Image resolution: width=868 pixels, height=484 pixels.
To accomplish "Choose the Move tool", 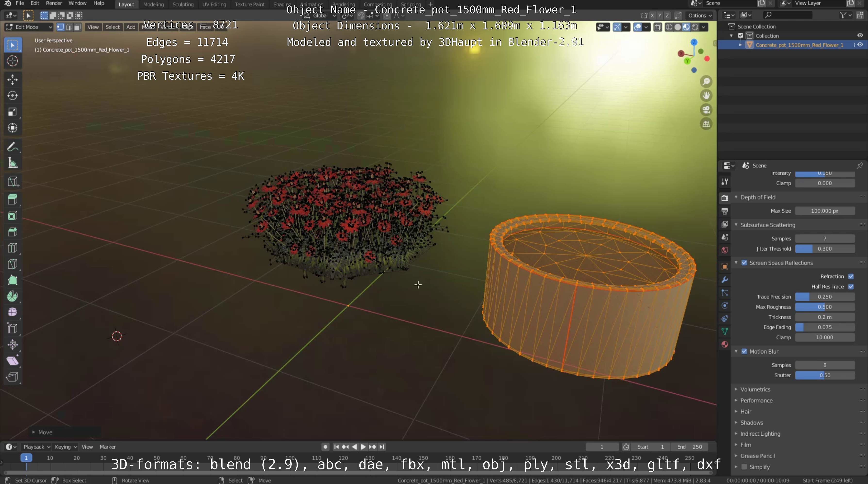I will pyautogui.click(x=12, y=80).
